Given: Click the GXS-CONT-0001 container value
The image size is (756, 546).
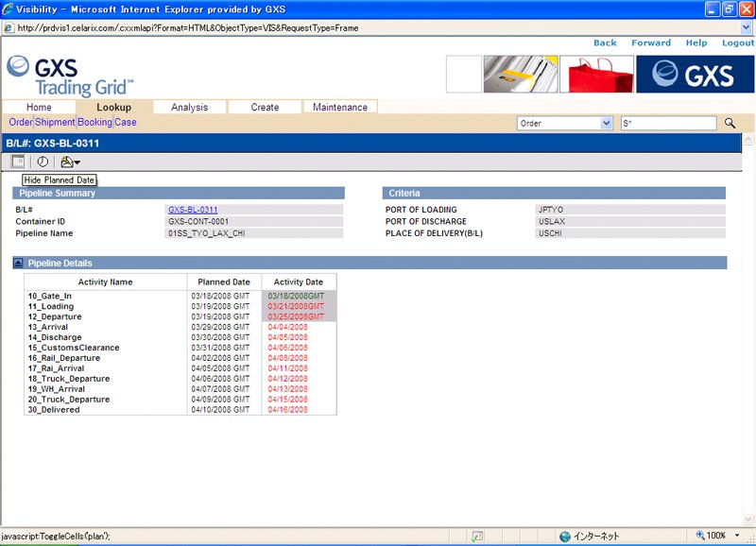Looking at the screenshot, I should click(x=198, y=222).
